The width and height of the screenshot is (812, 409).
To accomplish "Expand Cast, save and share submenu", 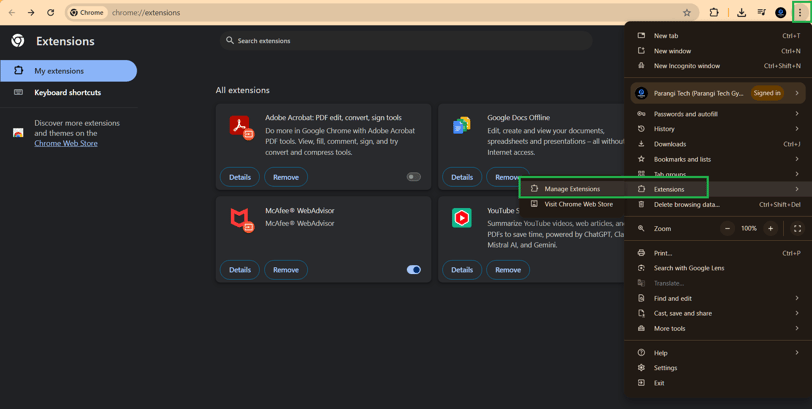I will [x=797, y=313].
